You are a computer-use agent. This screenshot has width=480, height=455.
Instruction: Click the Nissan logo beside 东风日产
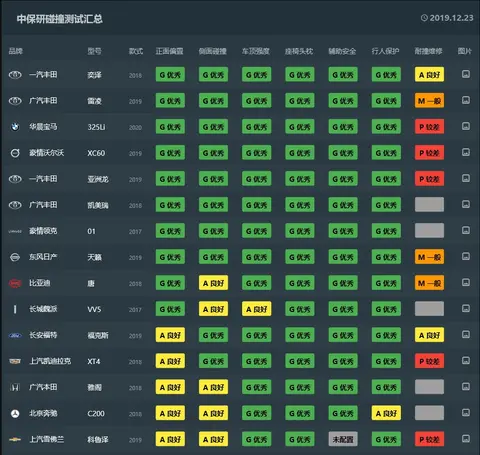pos(15,257)
